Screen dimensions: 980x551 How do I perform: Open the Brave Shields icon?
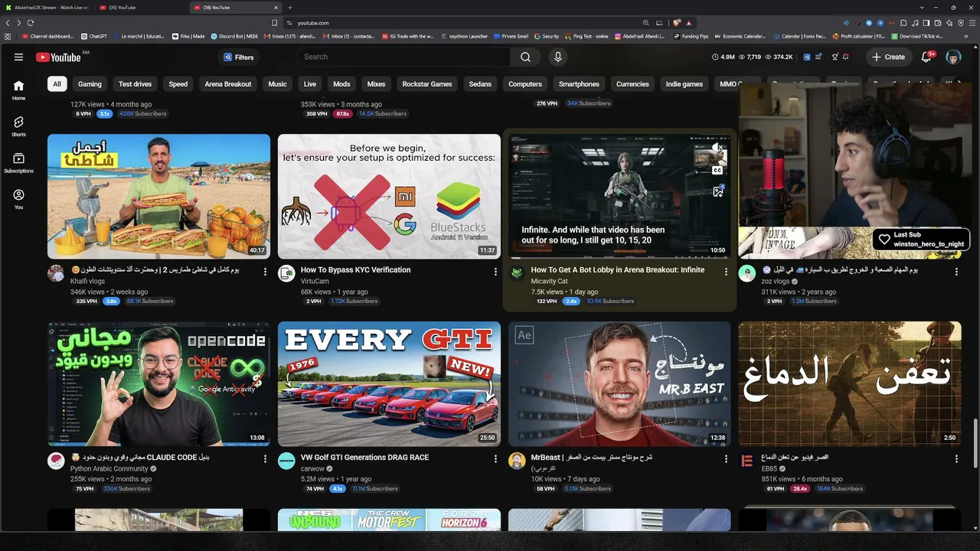pyautogui.click(x=677, y=23)
